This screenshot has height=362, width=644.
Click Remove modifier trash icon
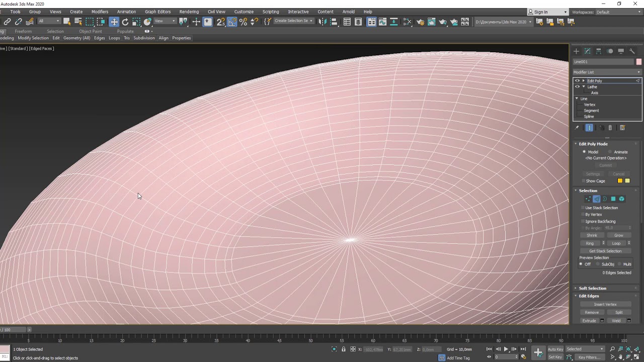point(610,128)
